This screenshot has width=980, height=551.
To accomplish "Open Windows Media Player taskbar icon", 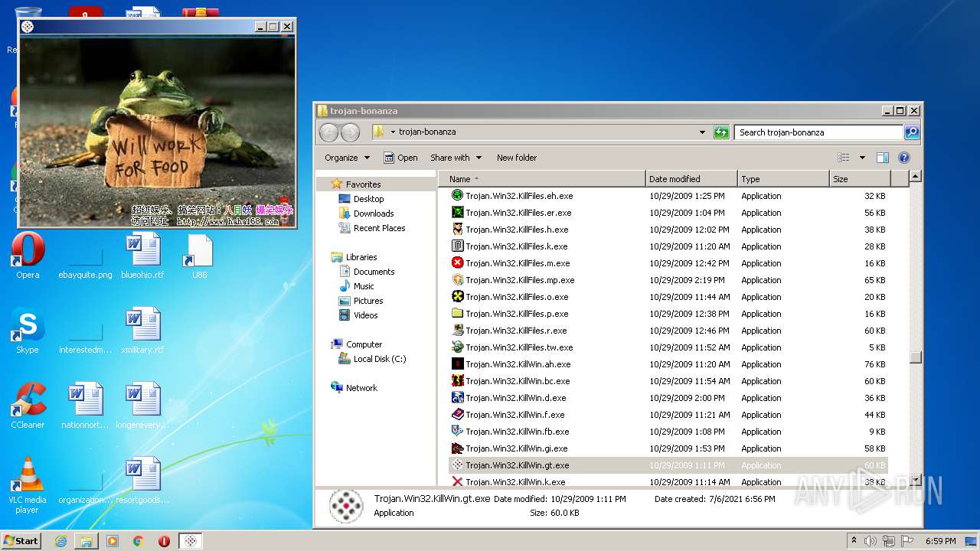I will (x=113, y=541).
